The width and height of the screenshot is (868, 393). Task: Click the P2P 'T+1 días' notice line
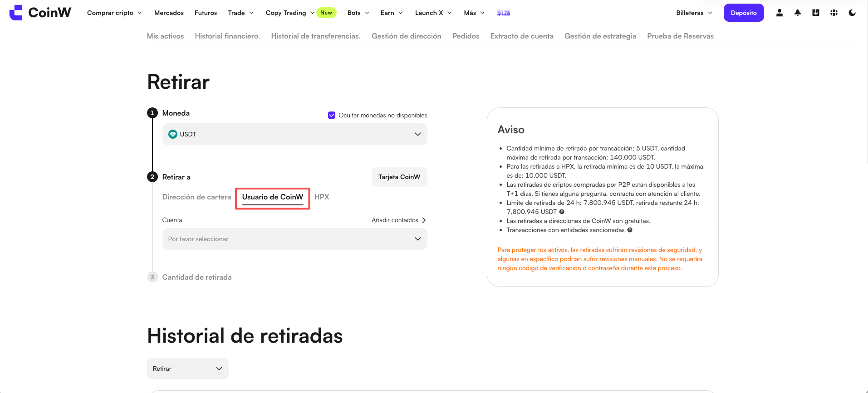603,189
